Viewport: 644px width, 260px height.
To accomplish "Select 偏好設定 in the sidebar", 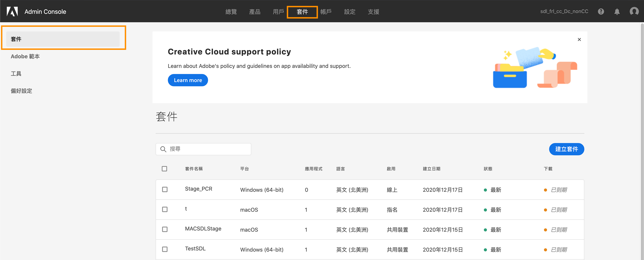I will 22,91.
